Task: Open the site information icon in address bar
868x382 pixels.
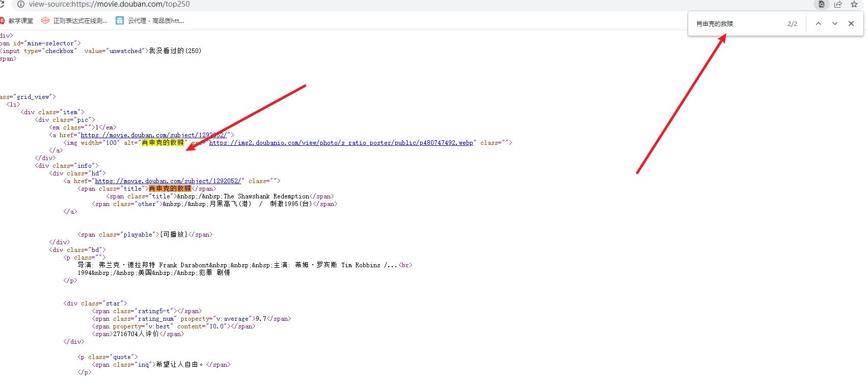Action: (20, 4)
